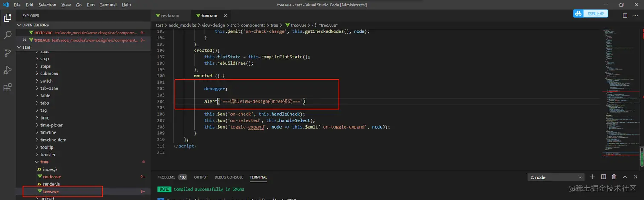The image size is (644, 200).
Task: Switch to the Output panel tab
Action: pos(201,177)
